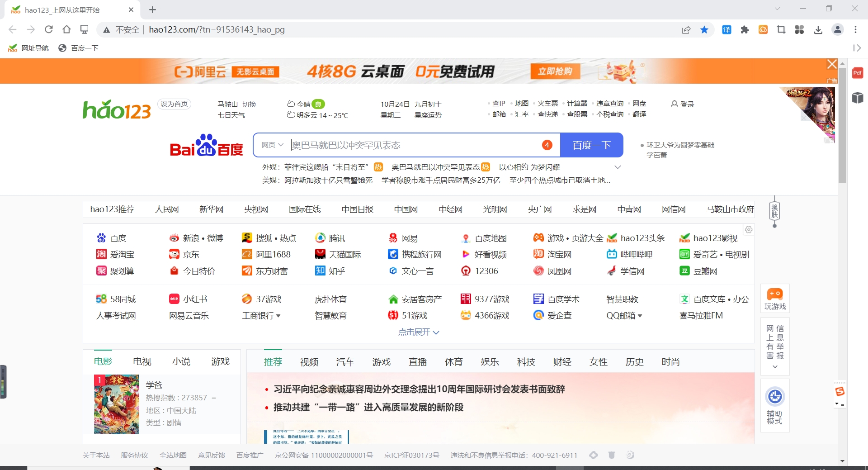Select the 财经 news tab
The height and width of the screenshot is (470, 868).
562,362
